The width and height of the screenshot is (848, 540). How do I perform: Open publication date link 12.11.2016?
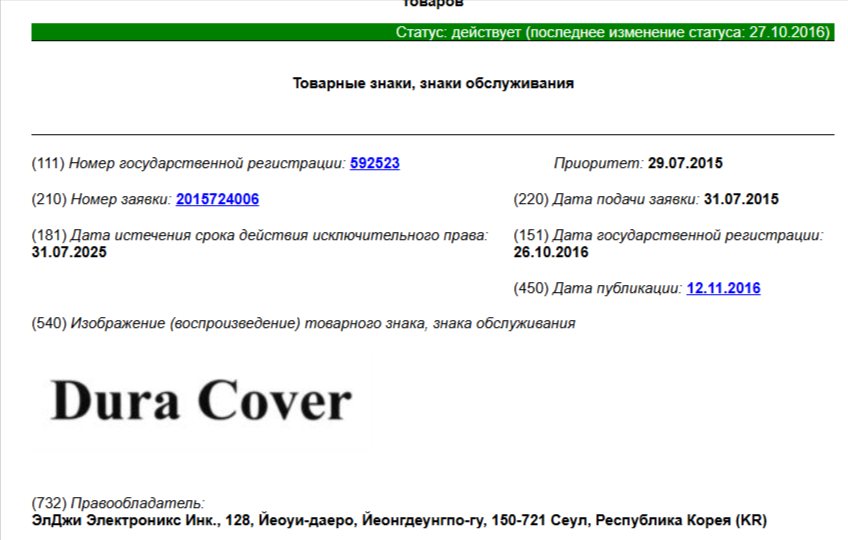[x=724, y=288]
